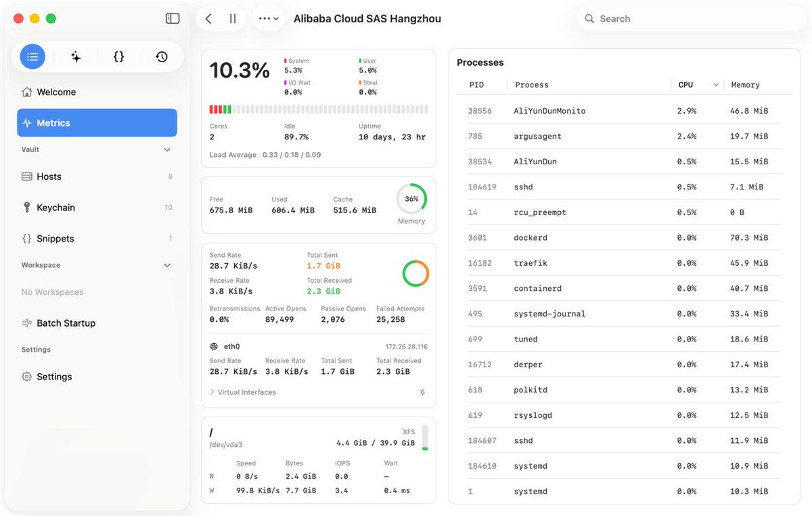Open the curly braces snippets tab icon
This screenshot has height=516, width=812.
pyautogui.click(x=118, y=57)
